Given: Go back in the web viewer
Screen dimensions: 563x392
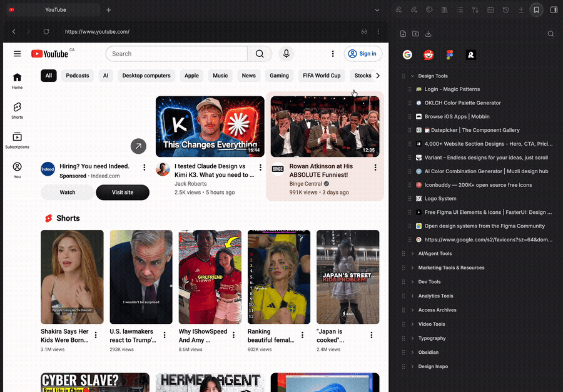Looking at the screenshot, I should tap(14, 32).
